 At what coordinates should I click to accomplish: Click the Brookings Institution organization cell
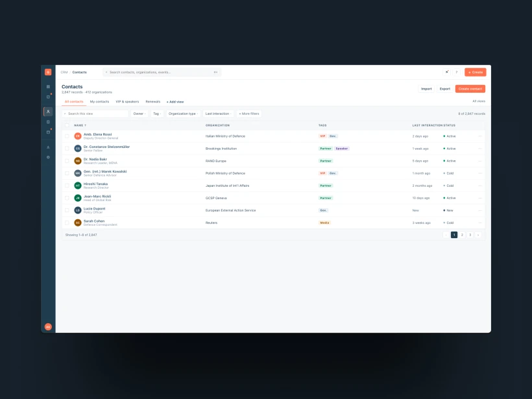click(221, 149)
